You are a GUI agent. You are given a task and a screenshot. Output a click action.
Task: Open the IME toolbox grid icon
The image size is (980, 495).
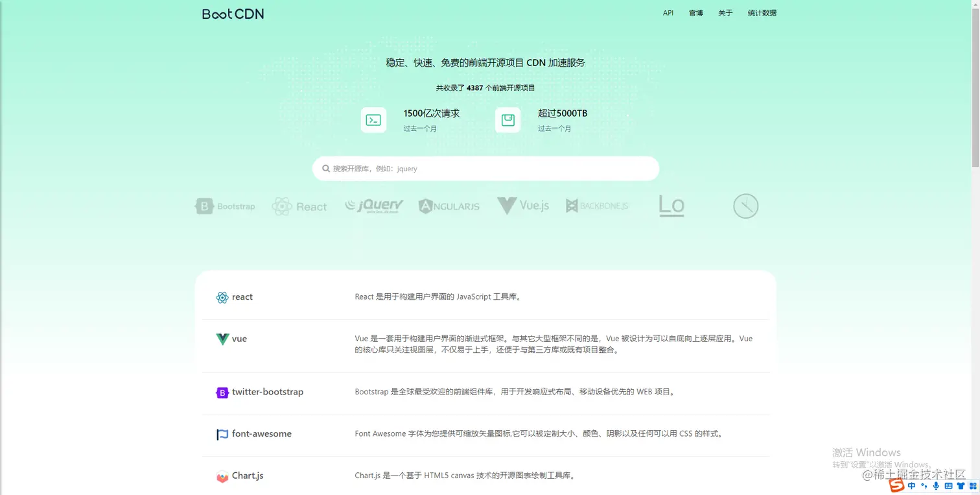(973, 486)
